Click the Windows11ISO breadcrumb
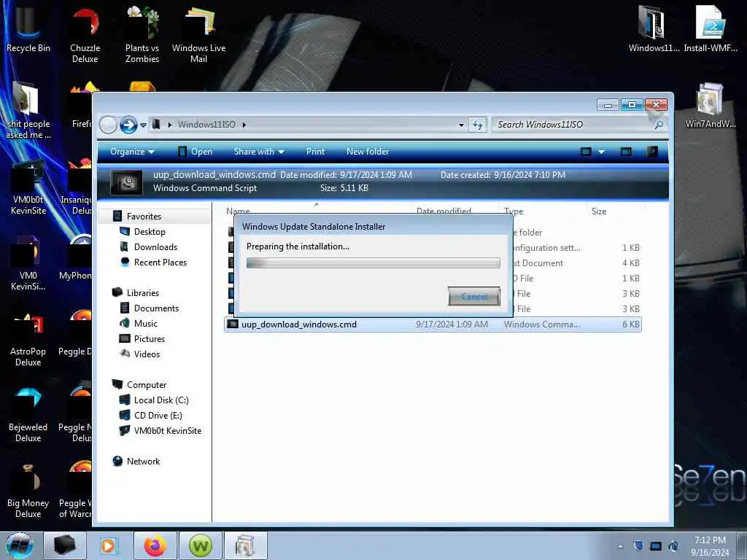This screenshot has width=747, height=560. (206, 125)
